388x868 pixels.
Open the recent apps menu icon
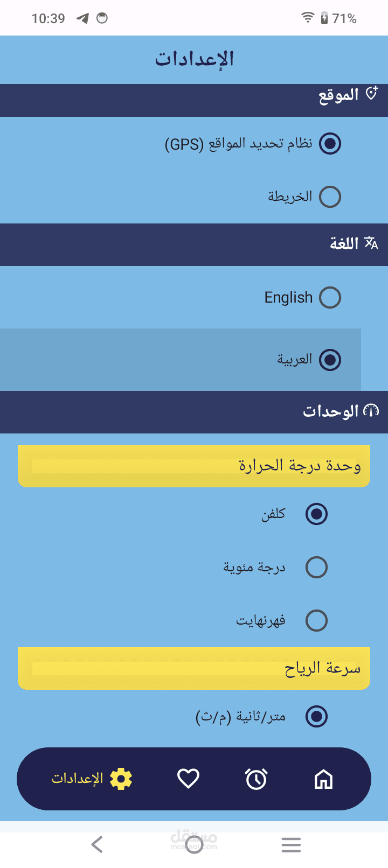[x=291, y=844]
